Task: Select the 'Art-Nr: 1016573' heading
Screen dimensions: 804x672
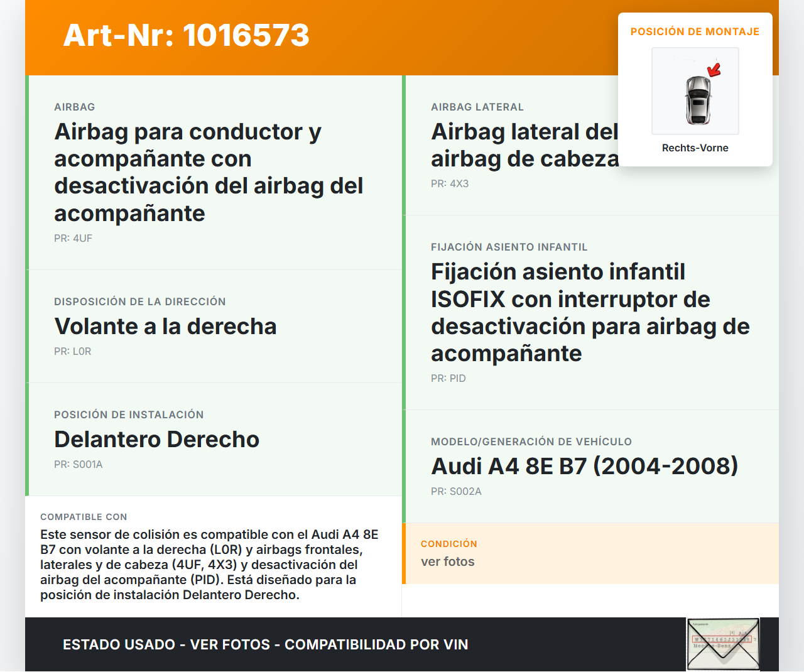Action: pyautogui.click(x=187, y=35)
